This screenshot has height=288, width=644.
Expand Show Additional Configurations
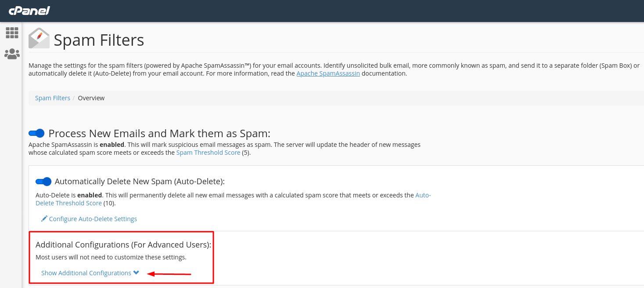(90, 273)
